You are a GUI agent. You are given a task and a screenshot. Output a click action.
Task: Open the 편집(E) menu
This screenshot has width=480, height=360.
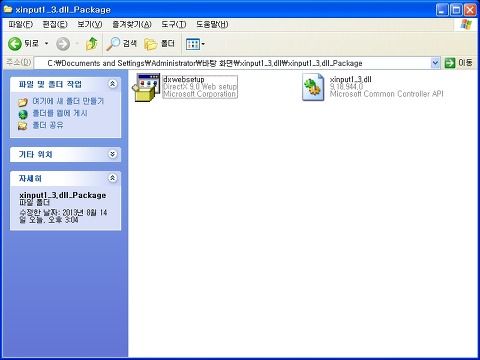click(x=55, y=24)
